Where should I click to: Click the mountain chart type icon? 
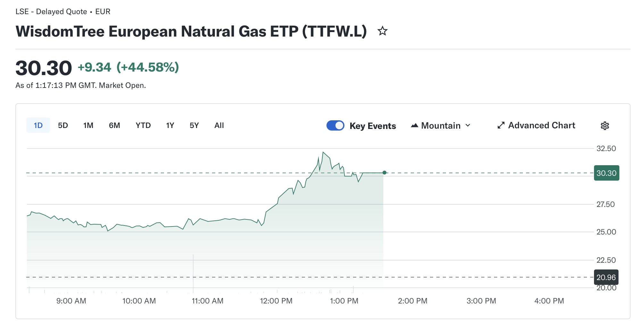click(x=415, y=125)
